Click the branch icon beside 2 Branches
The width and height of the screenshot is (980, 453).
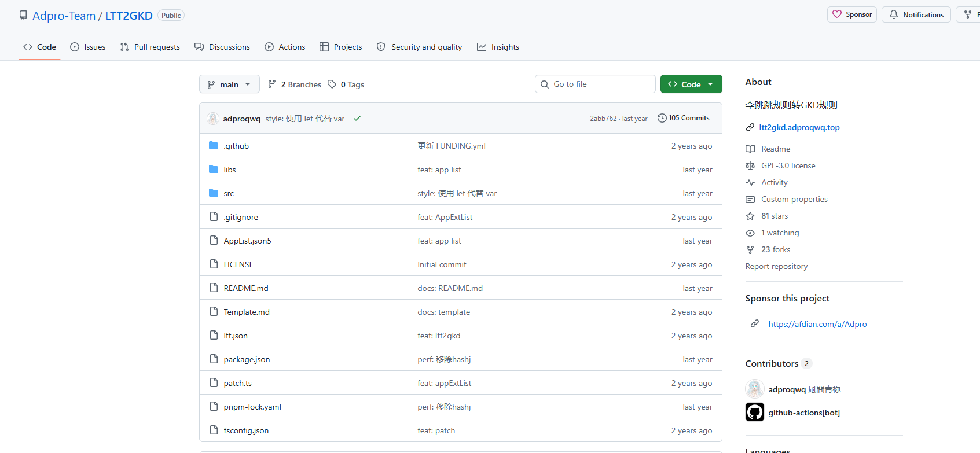[x=272, y=84]
